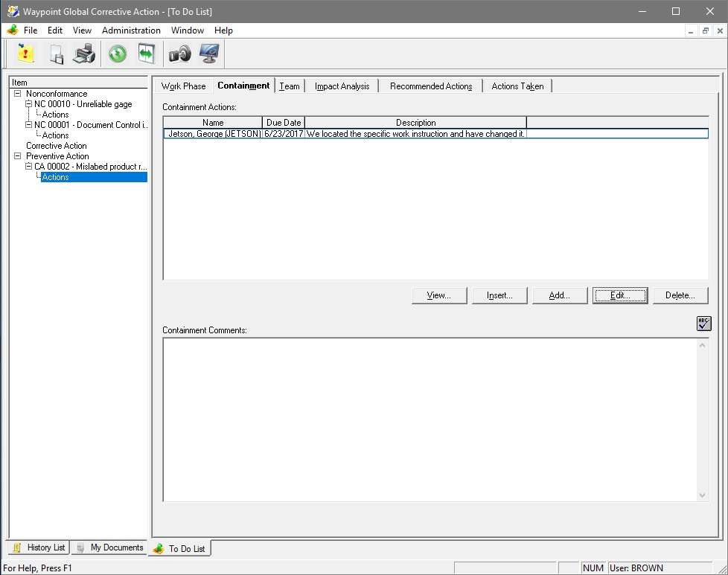Screen dimensions: 728x575
Task: Click the green circular refresh toolbar icon
Action: [118, 54]
